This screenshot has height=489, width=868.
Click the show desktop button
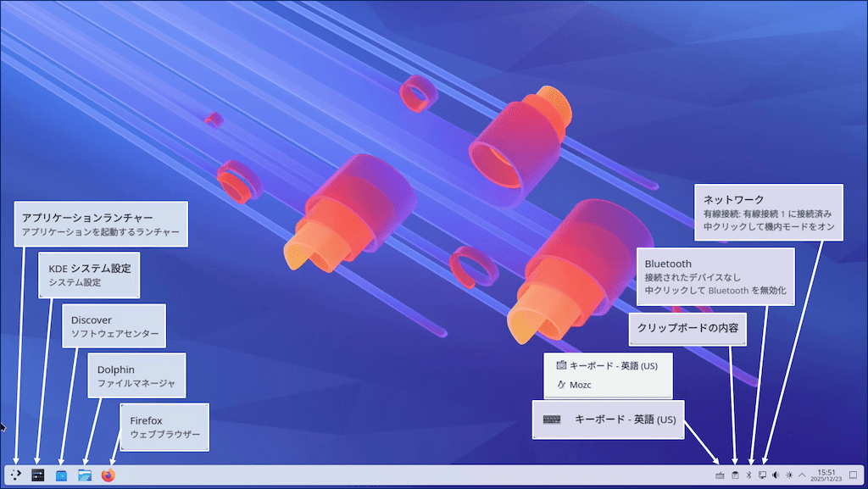coord(853,475)
